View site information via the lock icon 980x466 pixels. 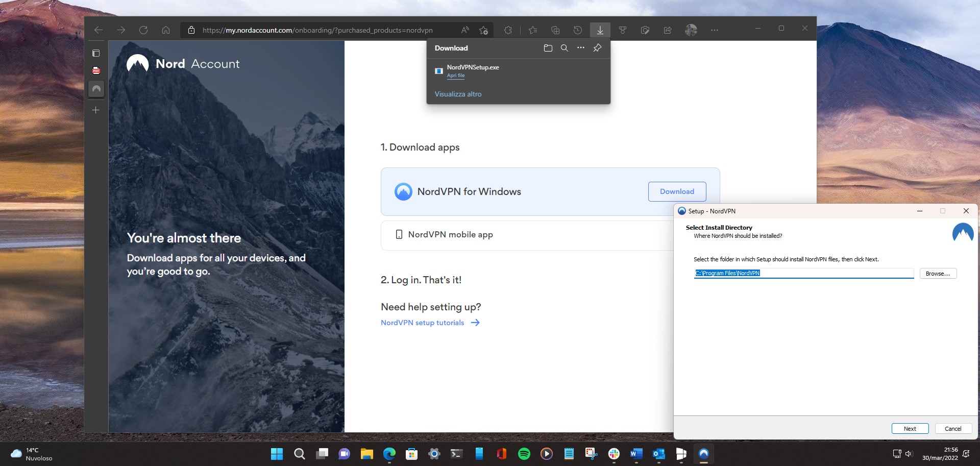pyautogui.click(x=191, y=30)
